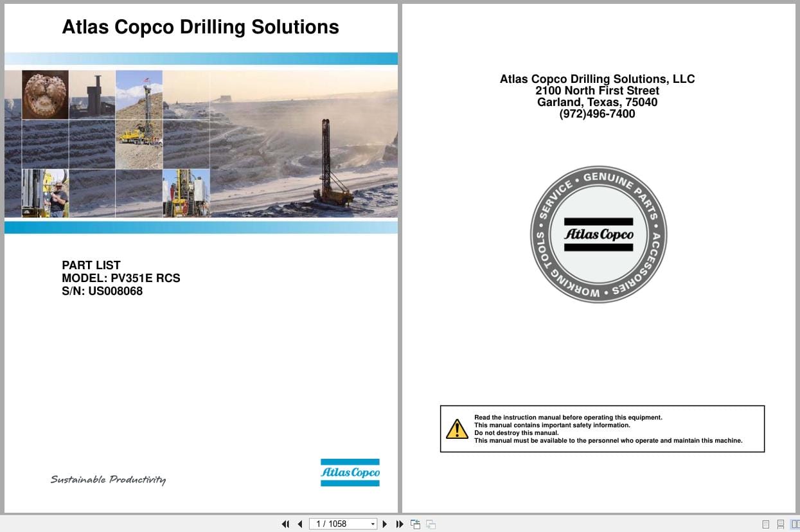The width and height of the screenshot is (800, 532).
Task: Click the text MODEL: PV351E RCS
Action: click(121, 278)
